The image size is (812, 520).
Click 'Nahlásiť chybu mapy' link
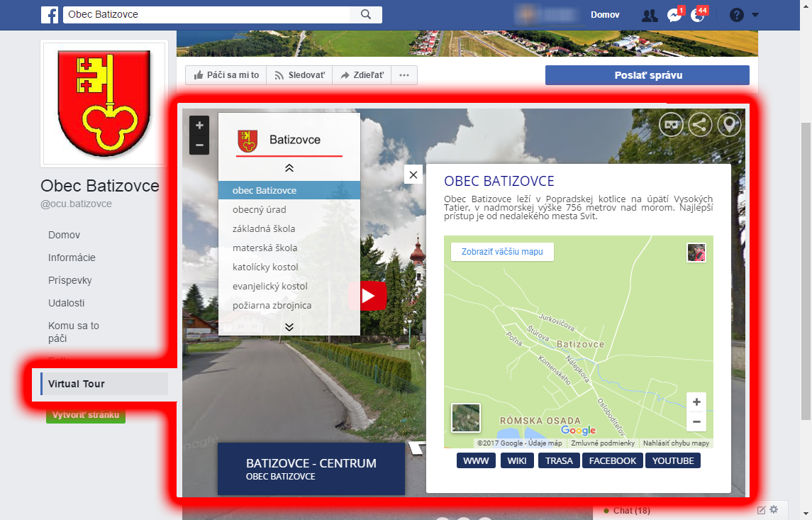(677, 443)
